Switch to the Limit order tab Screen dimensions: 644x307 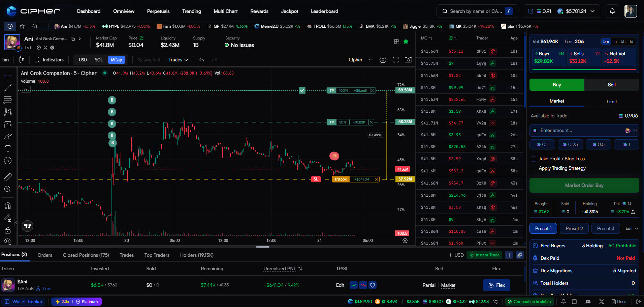coord(612,102)
